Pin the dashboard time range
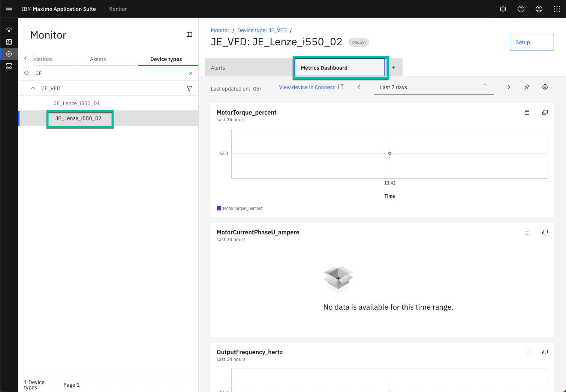The width and height of the screenshot is (566, 392). 527,87
